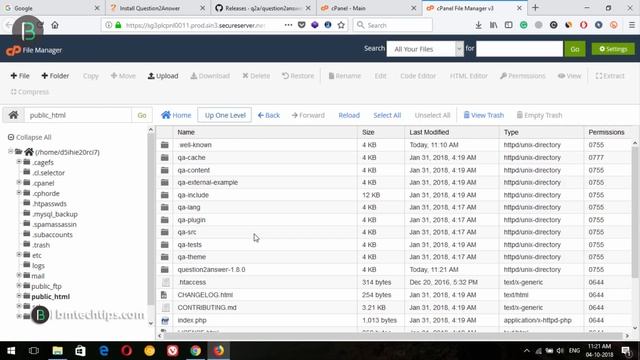
Task: Switch to the Install Question2Answer tab
Action: [x=157, y=8]
